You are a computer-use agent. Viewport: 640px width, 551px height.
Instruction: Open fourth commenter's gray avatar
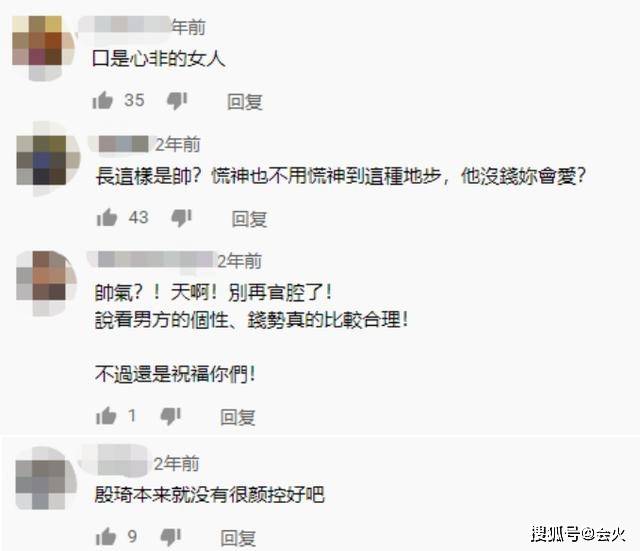pos(46,478)
